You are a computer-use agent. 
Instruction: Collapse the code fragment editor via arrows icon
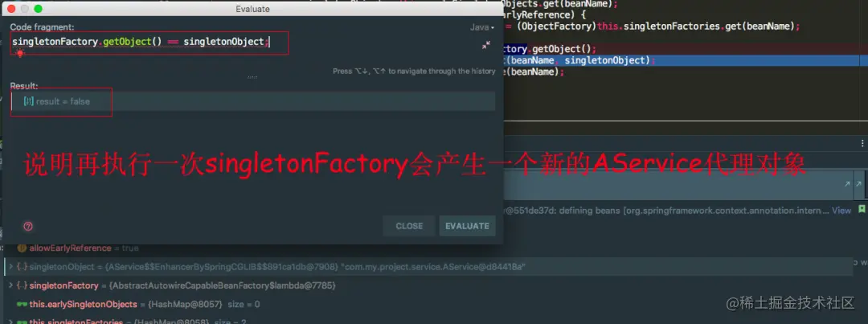486,45
